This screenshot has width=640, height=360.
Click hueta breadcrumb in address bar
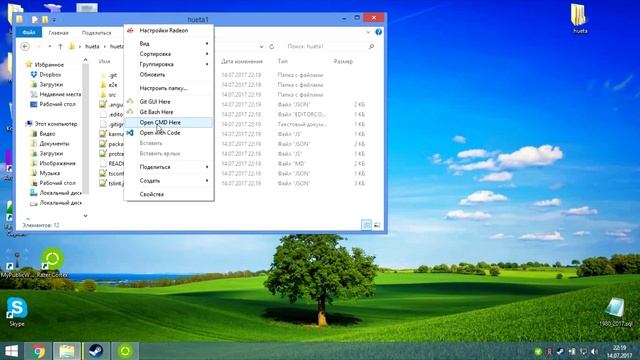(92, 47)
